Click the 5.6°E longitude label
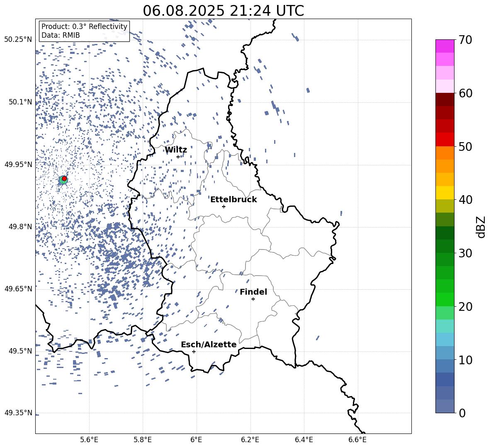Viewport: 491px width, 448px height. pyautogui.click(x=89, y=440)
